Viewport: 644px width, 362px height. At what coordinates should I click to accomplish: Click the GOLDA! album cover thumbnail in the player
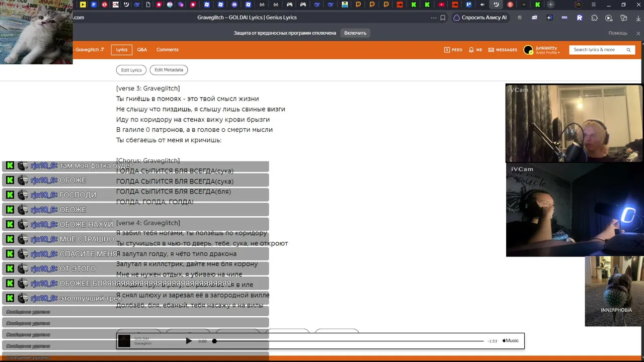(124, 341)
